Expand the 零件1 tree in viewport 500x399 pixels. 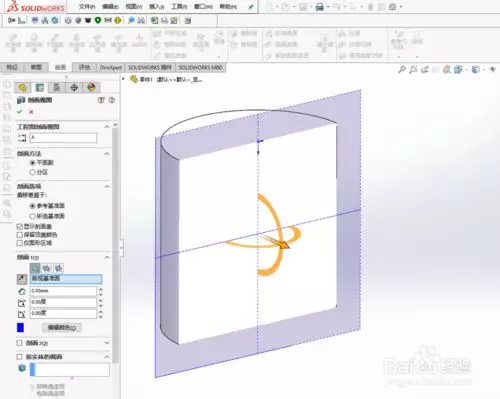click(x=123, y=79)
